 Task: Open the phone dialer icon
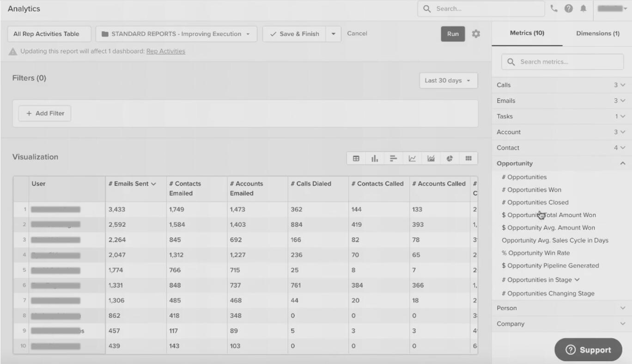coord(554,9)
